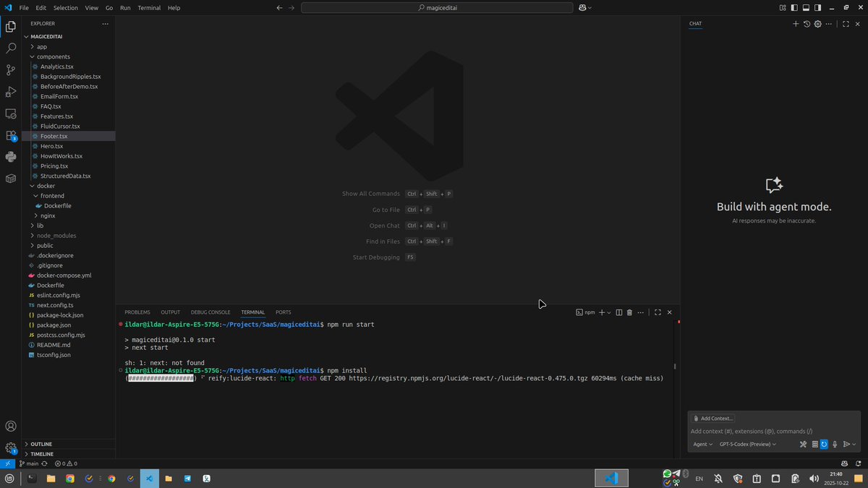The height and width of the screenshot is (488, 868).
Task: Open the Terminal menu
Action: coord(149,7)
